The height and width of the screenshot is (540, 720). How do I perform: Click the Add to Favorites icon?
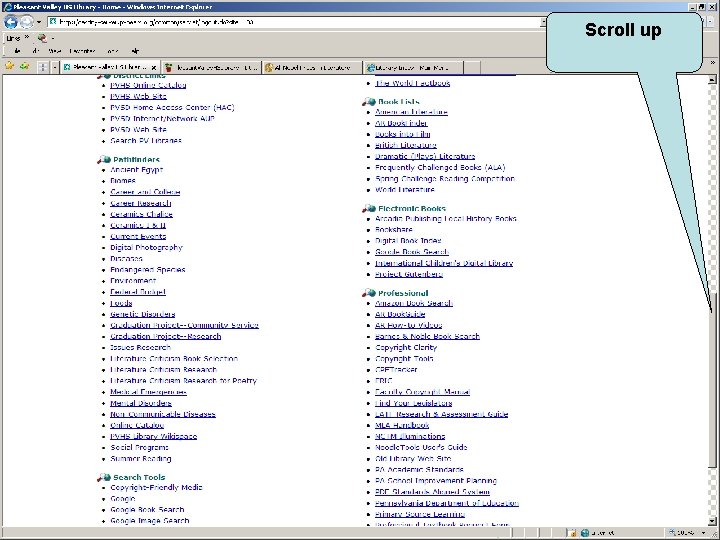(24, 67)
